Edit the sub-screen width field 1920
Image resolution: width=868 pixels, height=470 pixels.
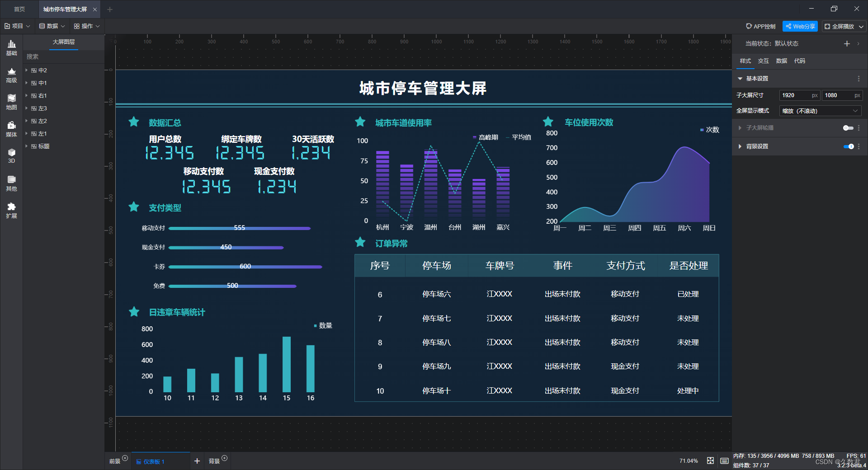[x=799, y=95]
